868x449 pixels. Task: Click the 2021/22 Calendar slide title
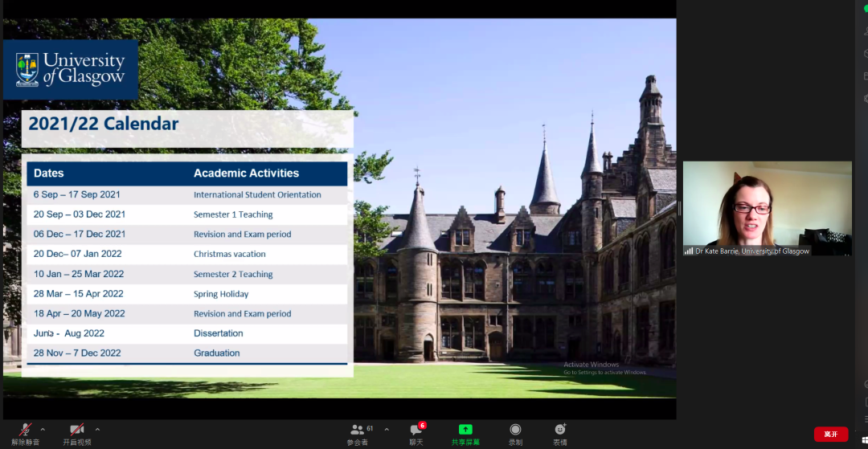(x=104, y=124)
